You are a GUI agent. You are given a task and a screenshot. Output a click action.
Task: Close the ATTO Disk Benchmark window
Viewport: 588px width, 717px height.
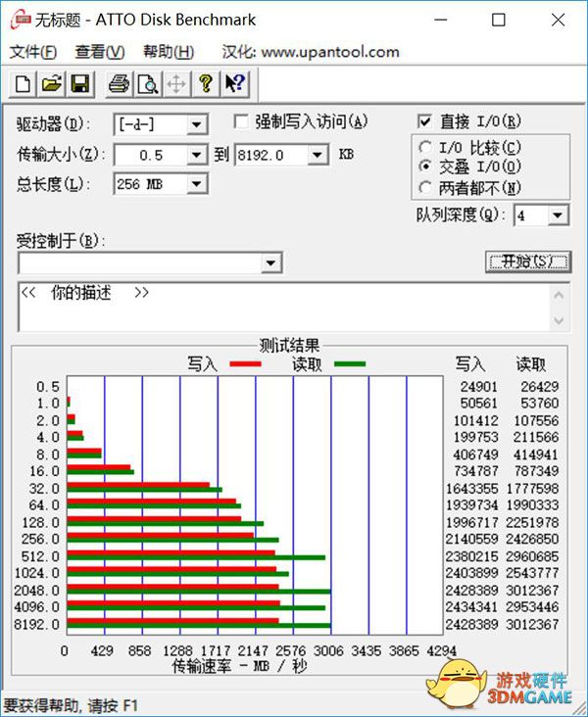pos(559,20)
